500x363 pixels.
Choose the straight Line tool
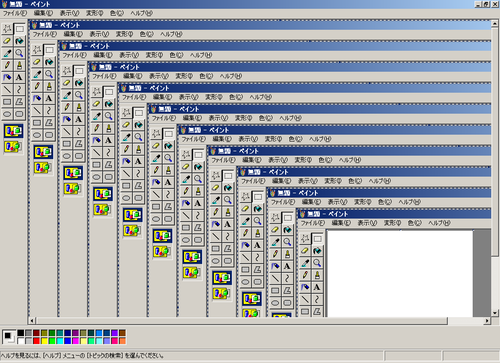[x=7, y=89]
